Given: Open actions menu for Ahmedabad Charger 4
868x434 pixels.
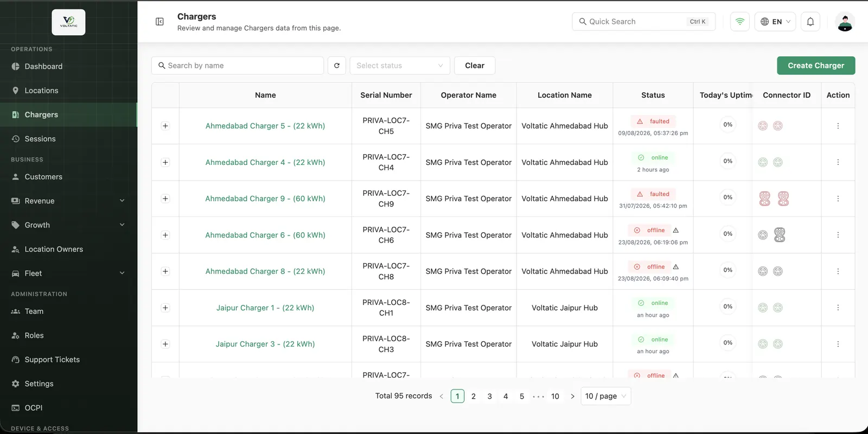Looking at the screenshot, I should point(838,162).
